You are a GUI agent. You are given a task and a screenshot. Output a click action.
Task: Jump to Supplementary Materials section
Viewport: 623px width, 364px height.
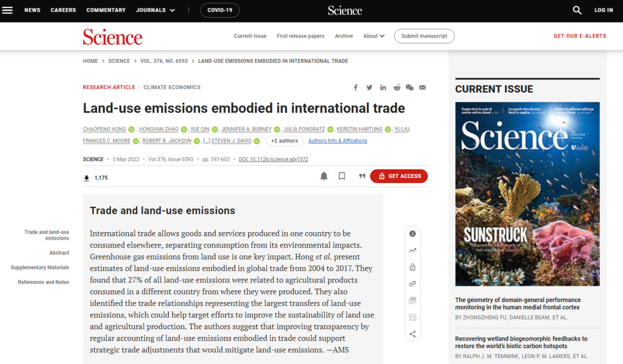point(40,267)
